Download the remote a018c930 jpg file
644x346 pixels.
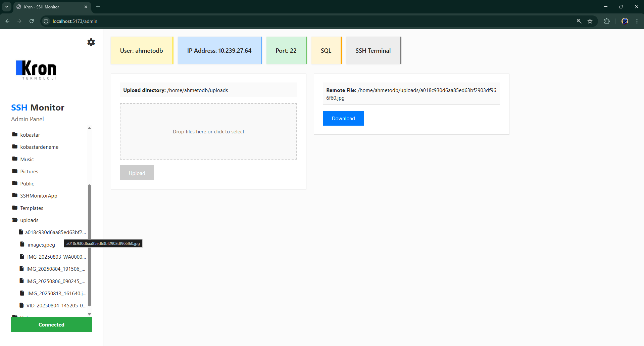(343, 118)
